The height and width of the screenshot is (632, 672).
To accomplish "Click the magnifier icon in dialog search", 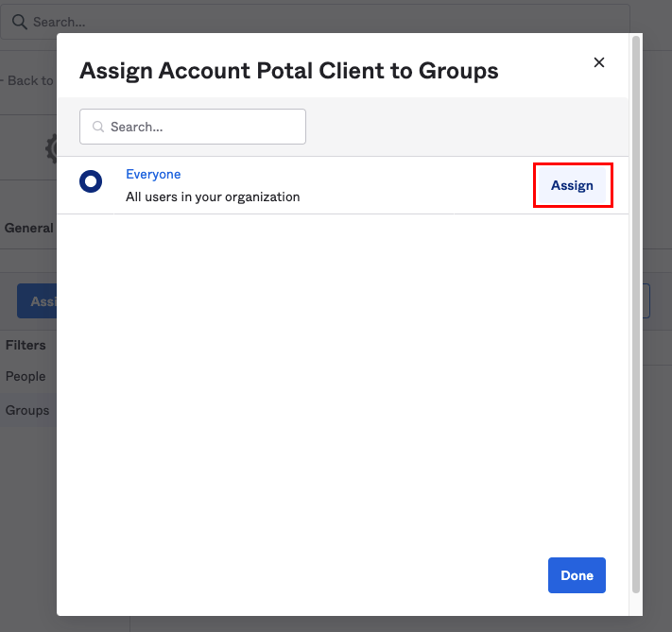I will point(98,127).
